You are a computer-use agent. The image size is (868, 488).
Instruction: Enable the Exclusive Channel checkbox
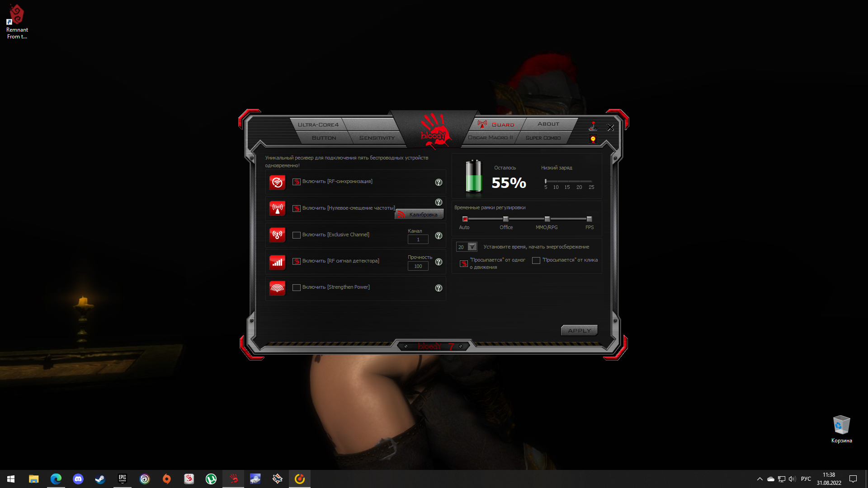pyautogui.click(x=297, y=235)
